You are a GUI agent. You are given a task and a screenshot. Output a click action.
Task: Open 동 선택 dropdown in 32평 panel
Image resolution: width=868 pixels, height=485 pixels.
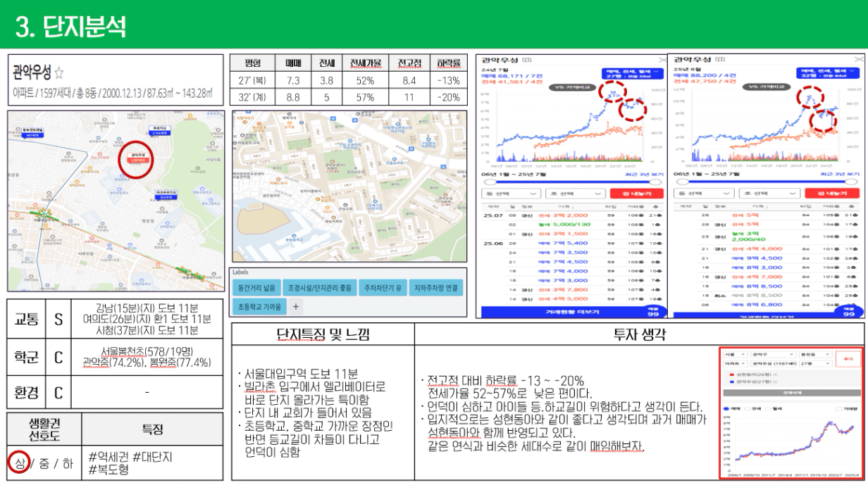tap(704, 193)
